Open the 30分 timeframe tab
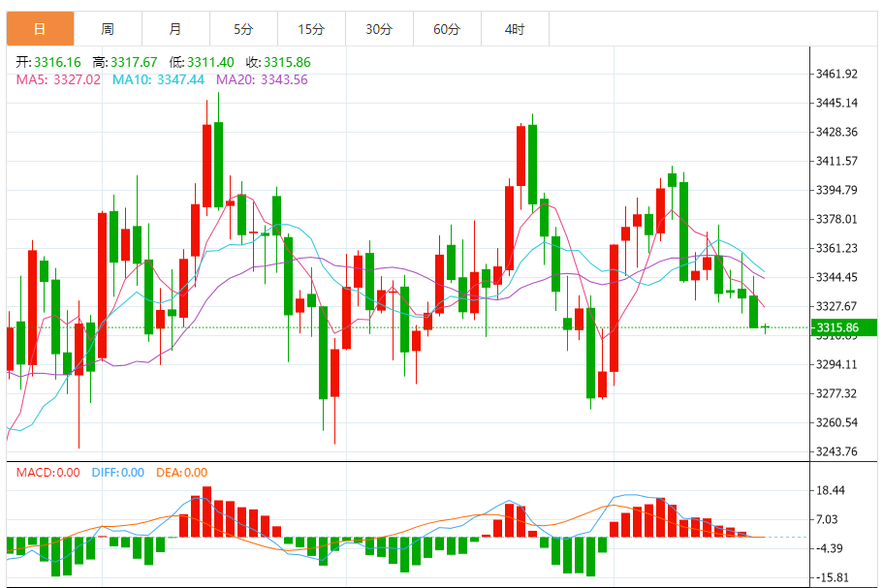Image resolution: width=883 pixels, height=588 pixels. (379, 29)
